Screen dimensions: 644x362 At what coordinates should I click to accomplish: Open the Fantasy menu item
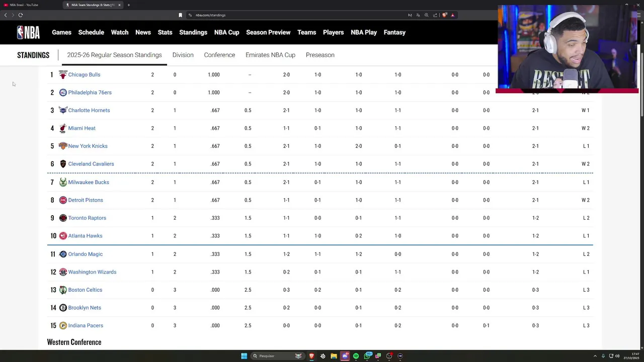point(394,32)
